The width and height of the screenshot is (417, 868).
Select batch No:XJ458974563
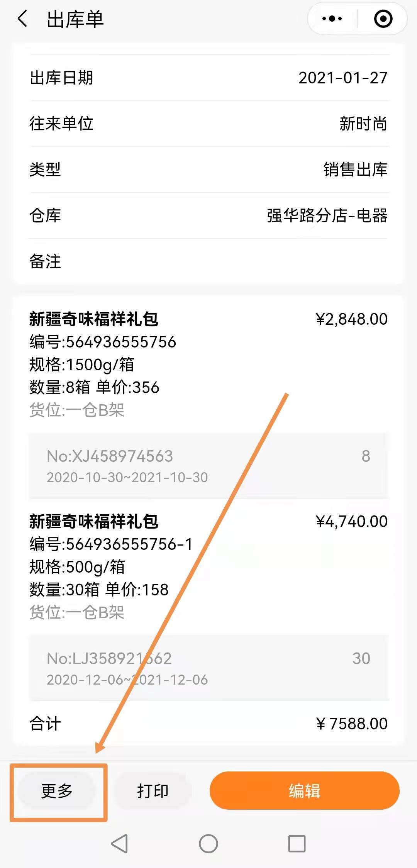click(208, 466)
